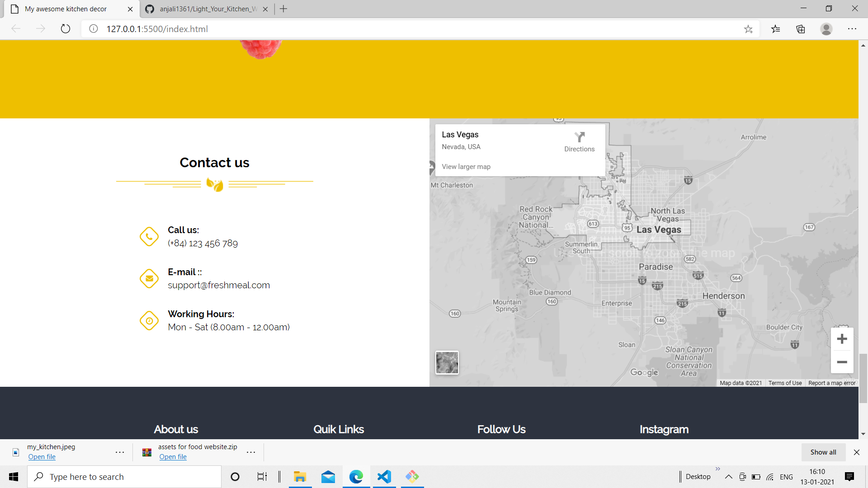Open a new browser tab

point(283,9)
